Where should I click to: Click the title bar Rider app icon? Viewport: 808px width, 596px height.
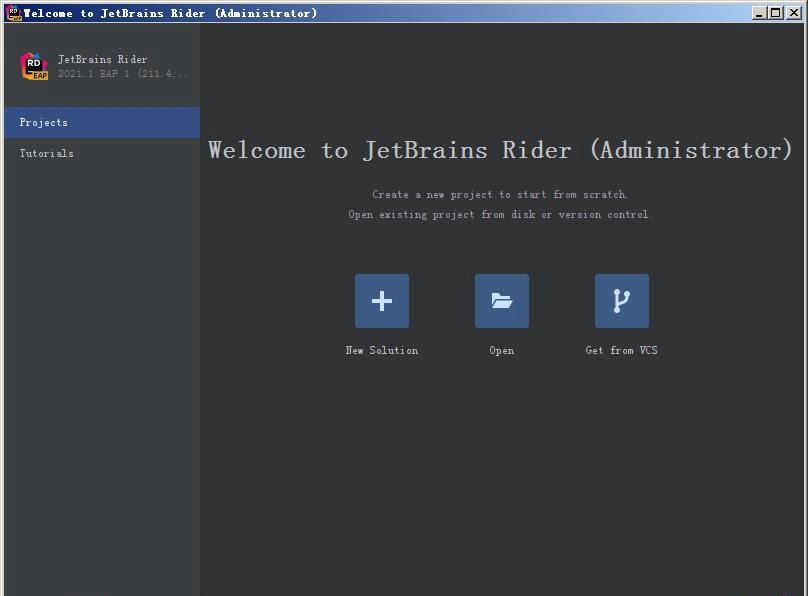[x=14, y=13]
